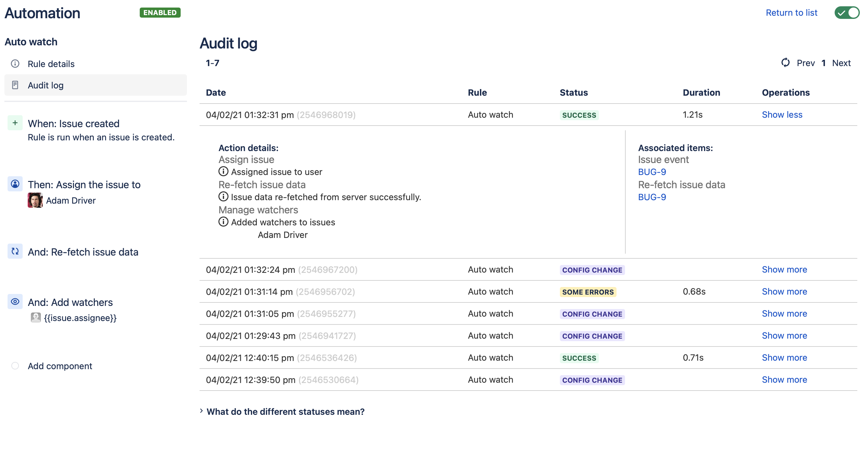Click the Re-fetch issue data arrows icon

[x=15, y=251]
